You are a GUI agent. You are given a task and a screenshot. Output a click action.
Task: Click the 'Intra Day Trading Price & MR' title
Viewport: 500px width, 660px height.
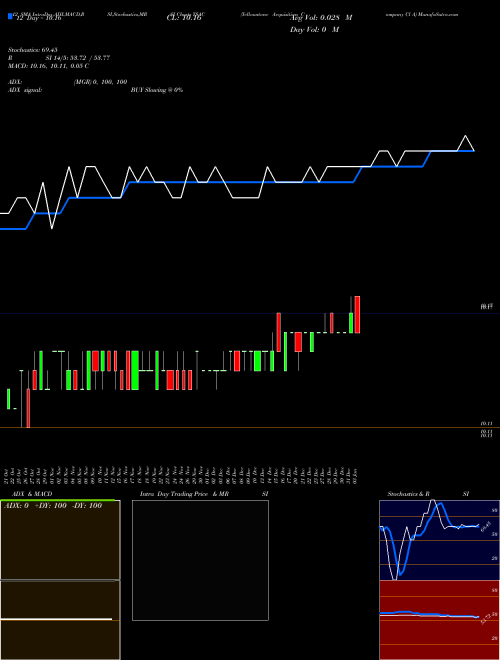(x=184, y=494)
